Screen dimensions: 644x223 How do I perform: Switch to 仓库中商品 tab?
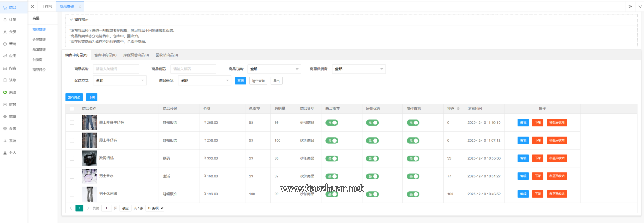(105, 55)
